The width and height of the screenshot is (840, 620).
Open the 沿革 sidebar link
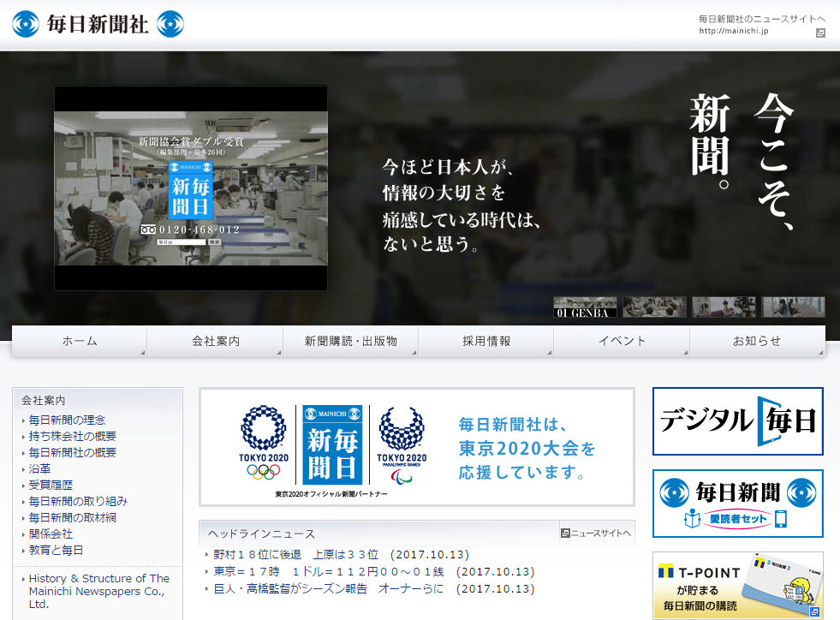pyautogui.click(x=39, y=469)
